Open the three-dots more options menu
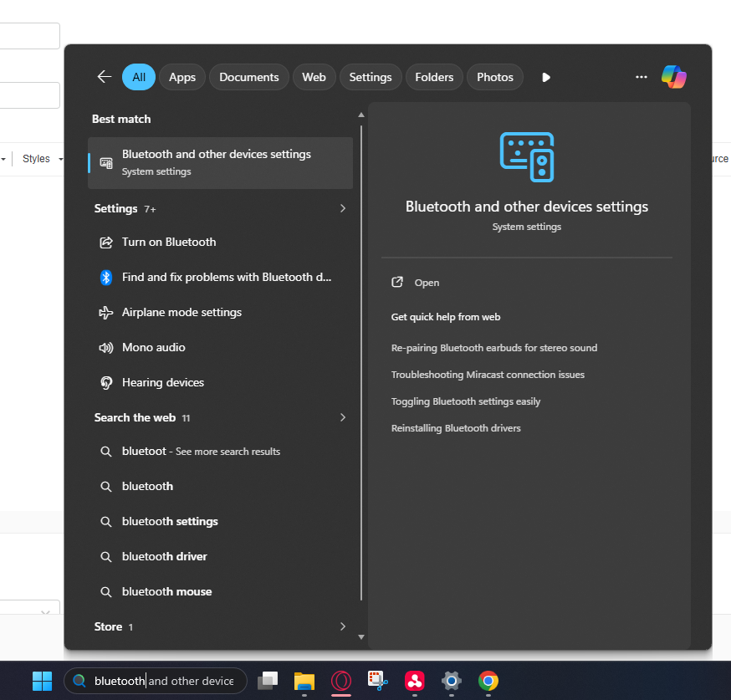 642,77
